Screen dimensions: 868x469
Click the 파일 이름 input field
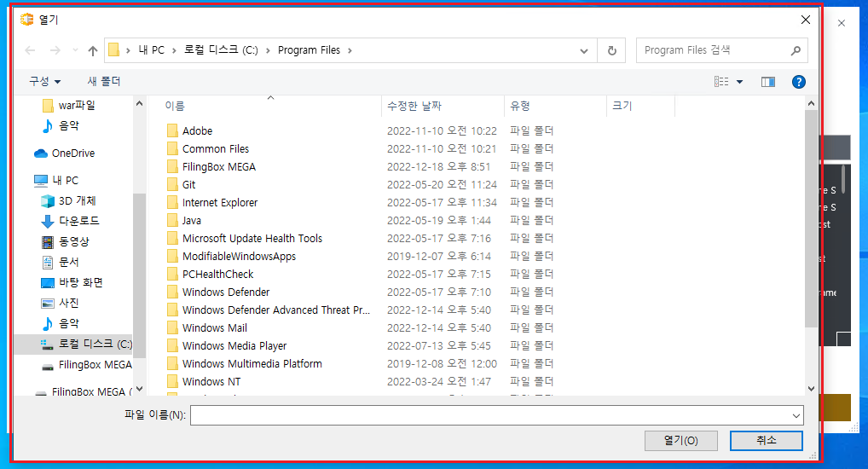[490, 415]
